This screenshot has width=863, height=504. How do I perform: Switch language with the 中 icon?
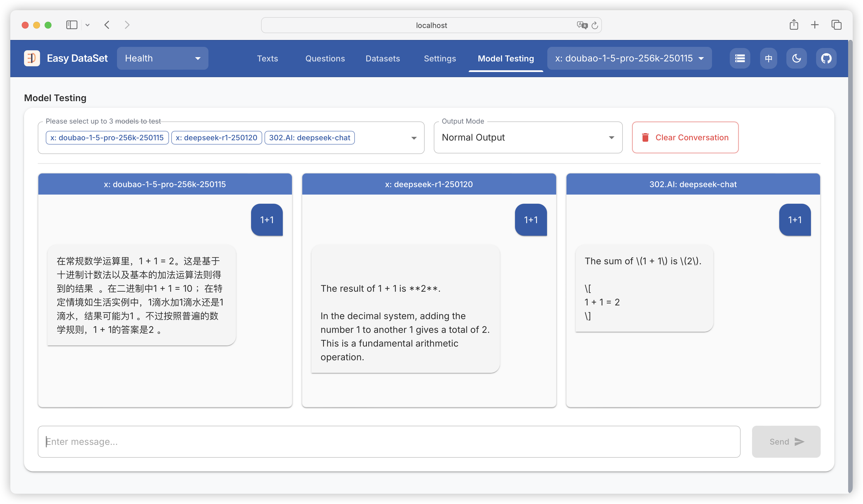pyautogui.click(x=768, y=59)
